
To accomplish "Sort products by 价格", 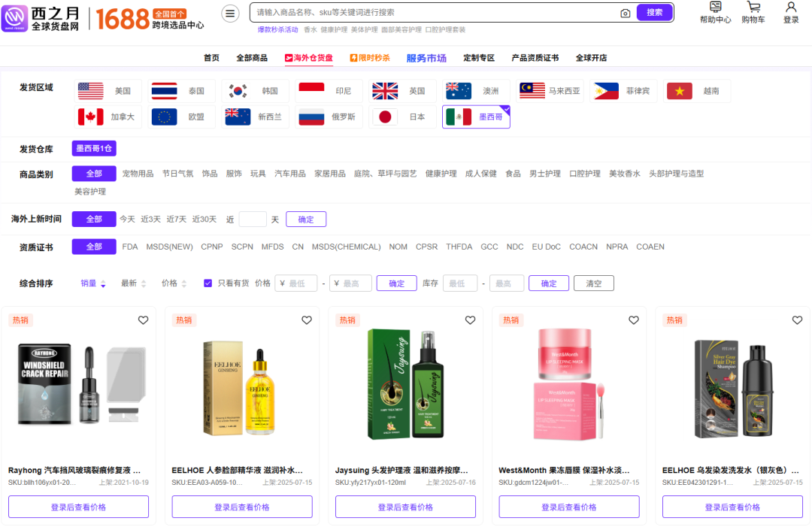I will tap(174, 283).
